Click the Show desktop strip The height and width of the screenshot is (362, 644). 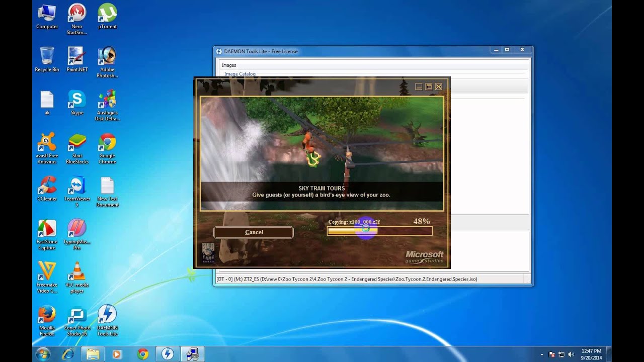click(x=608, y=354)
